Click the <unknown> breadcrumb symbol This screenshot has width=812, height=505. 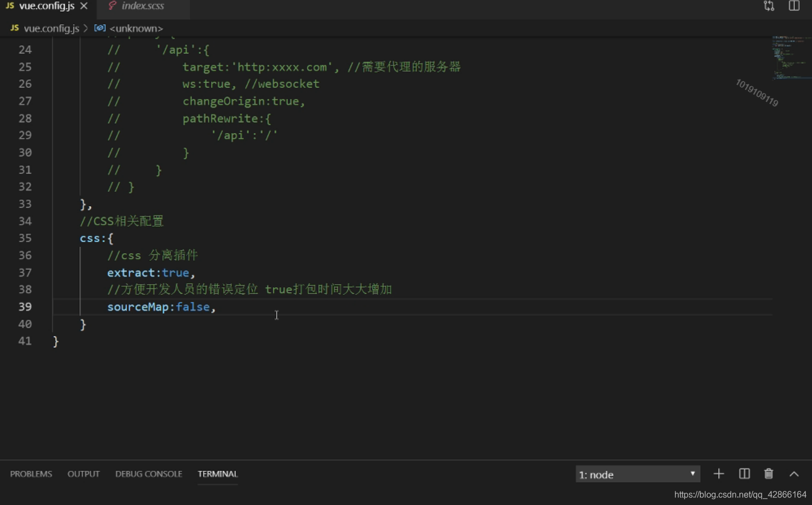136,28
